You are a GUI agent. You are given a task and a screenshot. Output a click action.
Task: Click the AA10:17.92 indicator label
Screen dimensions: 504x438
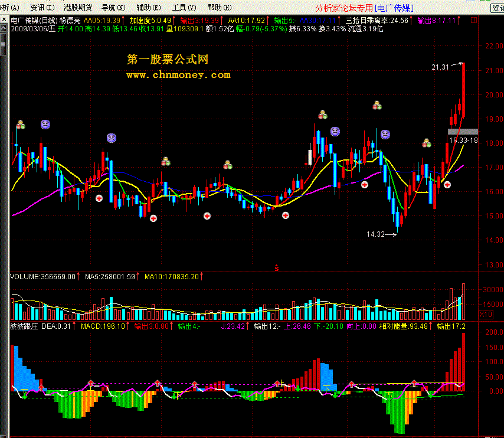pos(247,21)
